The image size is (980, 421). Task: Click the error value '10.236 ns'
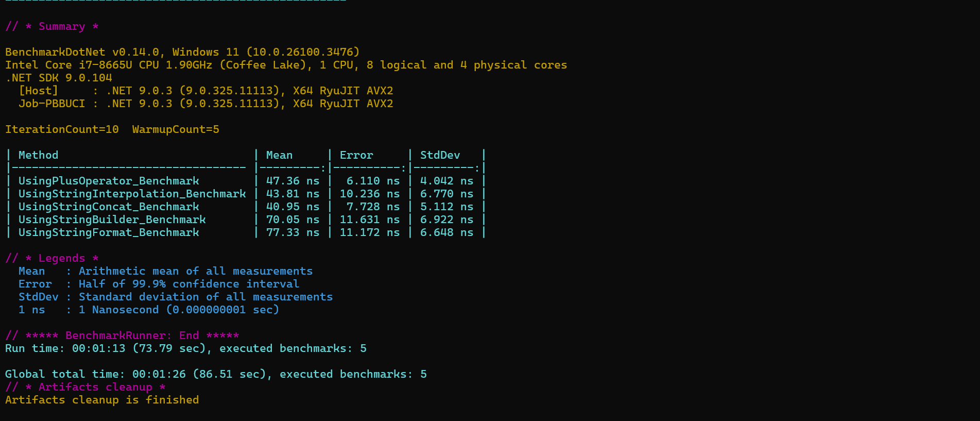370,194
